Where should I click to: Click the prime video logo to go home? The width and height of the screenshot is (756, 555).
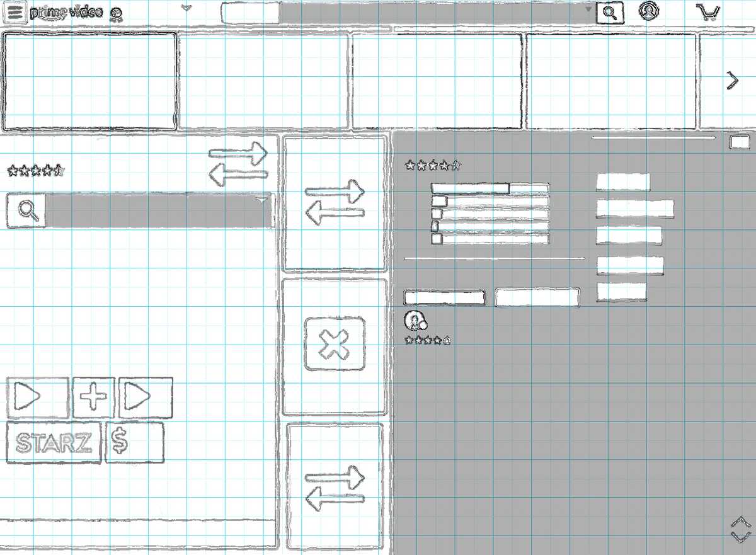65,11
